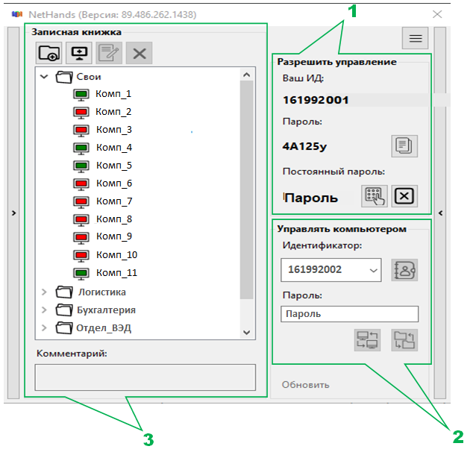This screenshot has width=476, height=455.
Task: Click the delete X icon in address book toolbar
Action: tap(138, 52)
